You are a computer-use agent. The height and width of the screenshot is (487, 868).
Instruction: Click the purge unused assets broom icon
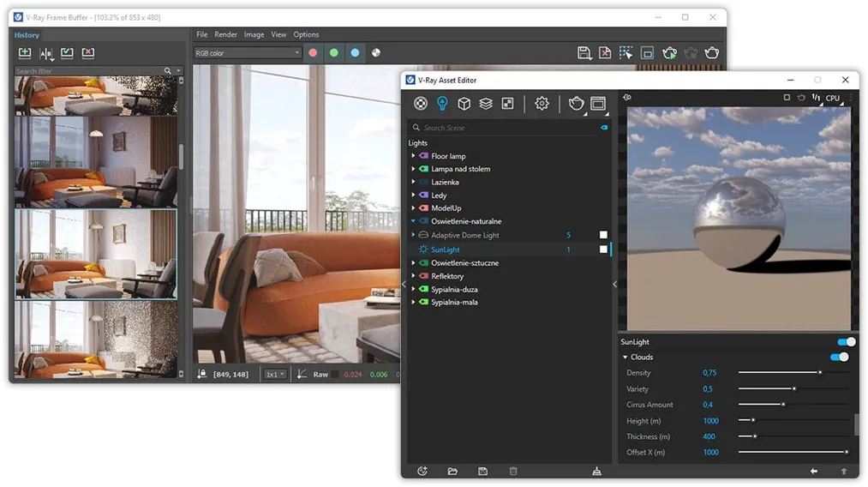coord(596,472)
